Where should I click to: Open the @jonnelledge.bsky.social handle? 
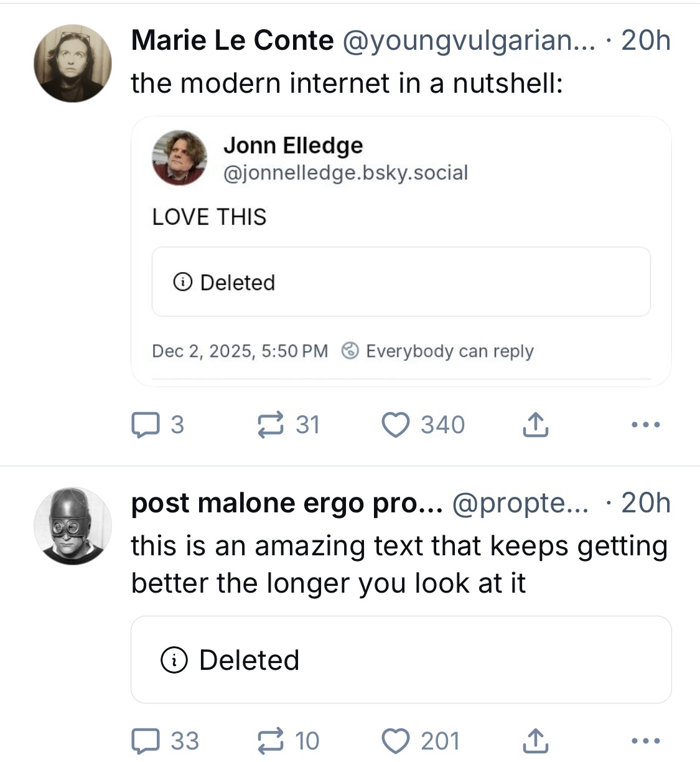pos(345,172)
